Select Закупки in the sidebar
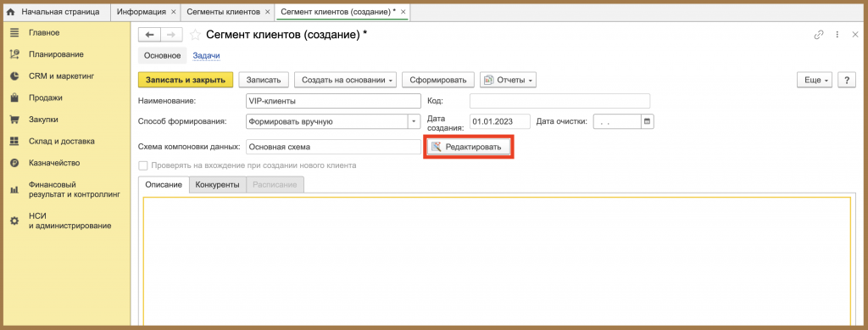Screen dimensions: 868x330 point(44,120)
